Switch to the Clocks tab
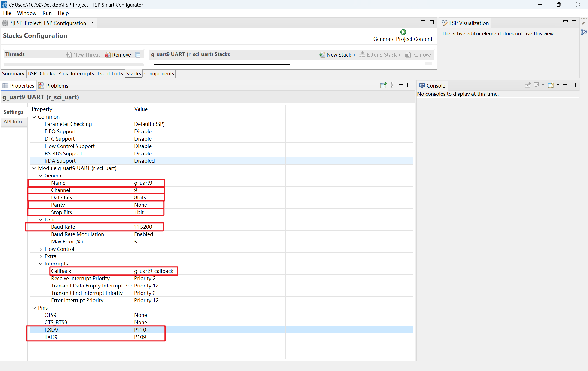Screen dimensions: 588x371 pos(47,73)
